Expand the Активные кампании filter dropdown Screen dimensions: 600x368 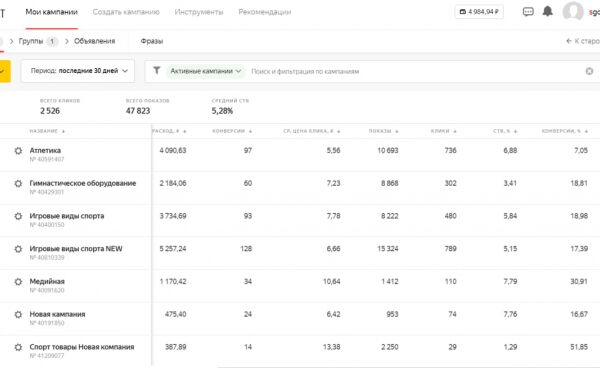[205, 71]
